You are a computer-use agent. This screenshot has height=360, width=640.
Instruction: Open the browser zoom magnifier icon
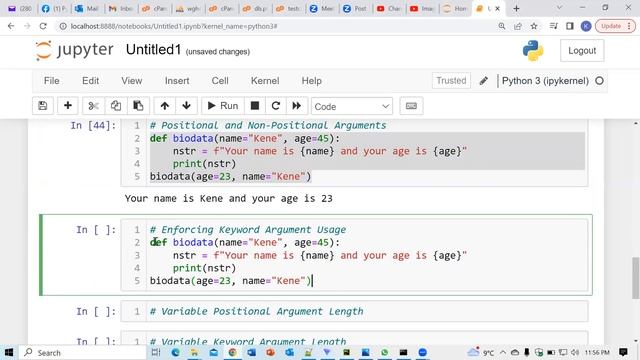pyautogui.click(x=502, y=26)
